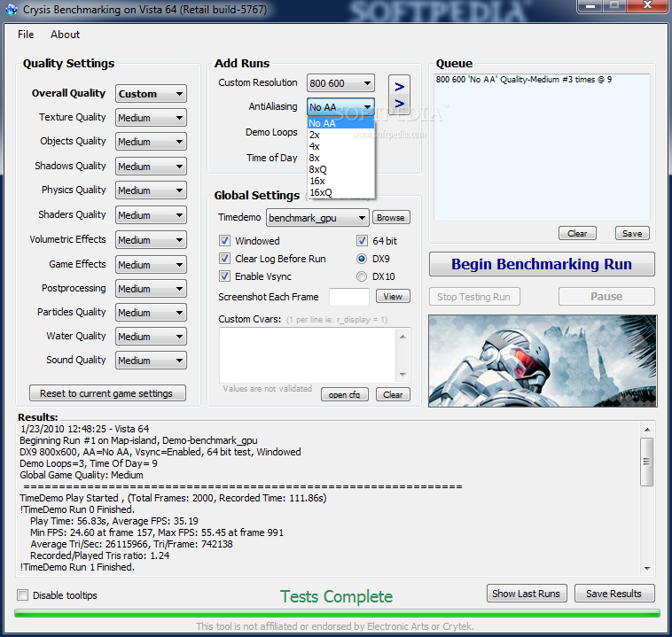Toggle Clear Log Before Run checkbox

point(224,259)
